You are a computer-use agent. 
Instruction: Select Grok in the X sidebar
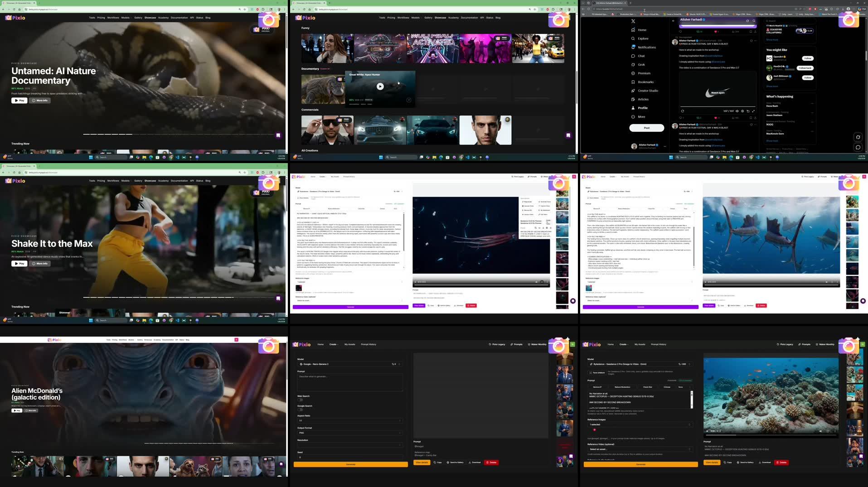pos(641,64)
